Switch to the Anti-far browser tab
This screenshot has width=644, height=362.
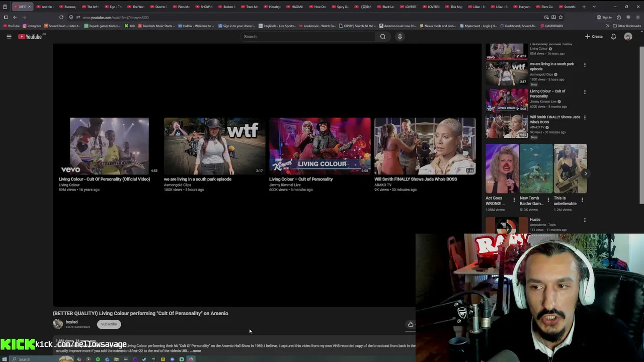click(x=45, y=7)
